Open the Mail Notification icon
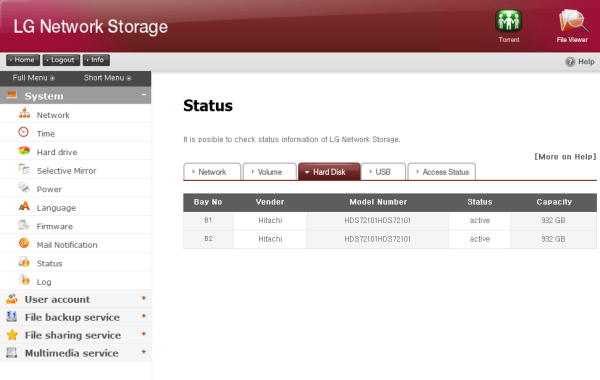Image resolution: width=600 pixels, height=380 pixels. [24, 243]
